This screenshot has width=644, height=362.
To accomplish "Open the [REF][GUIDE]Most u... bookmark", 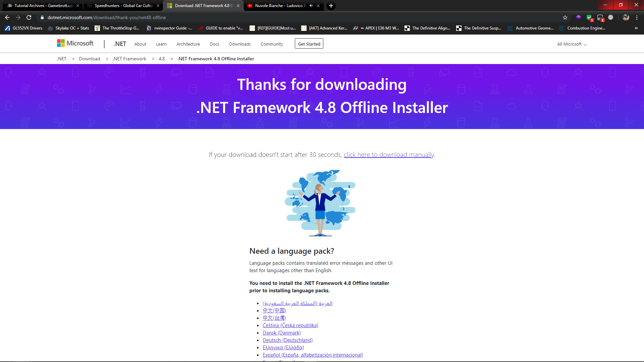I will pos(273,28).
